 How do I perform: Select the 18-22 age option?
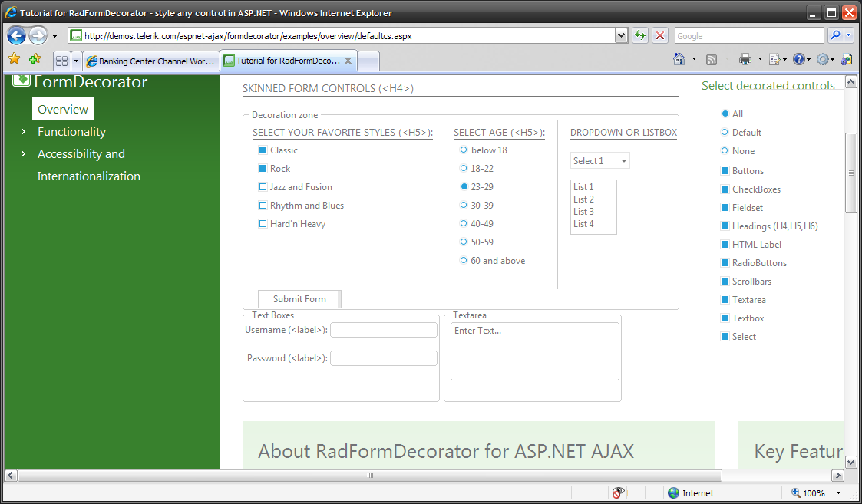464,168
